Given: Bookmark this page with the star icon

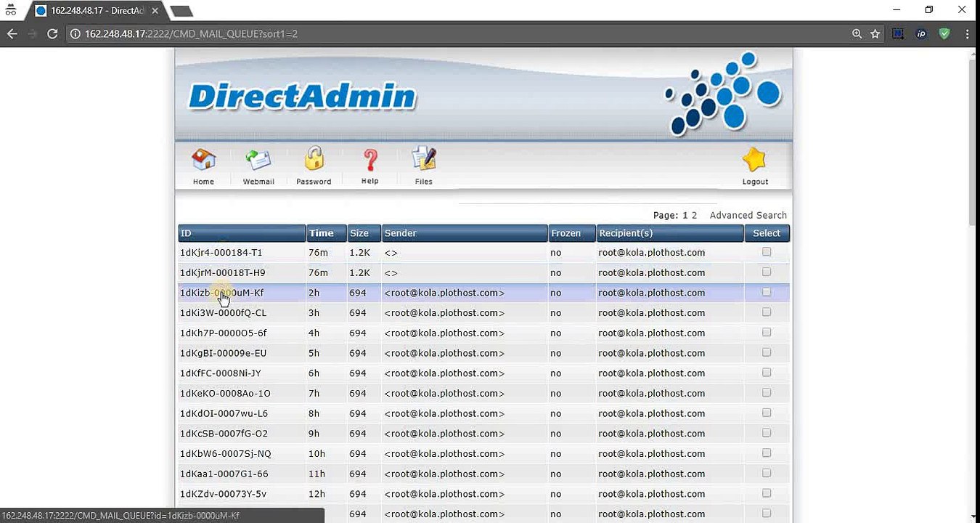Looking at the screenshot, I should tap(875, 33).
